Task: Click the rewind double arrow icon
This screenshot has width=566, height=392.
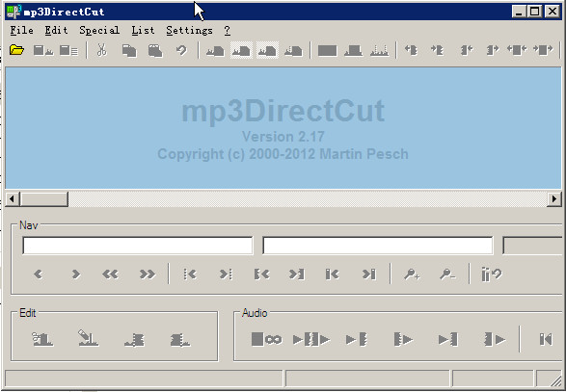Action: [110, 274]
